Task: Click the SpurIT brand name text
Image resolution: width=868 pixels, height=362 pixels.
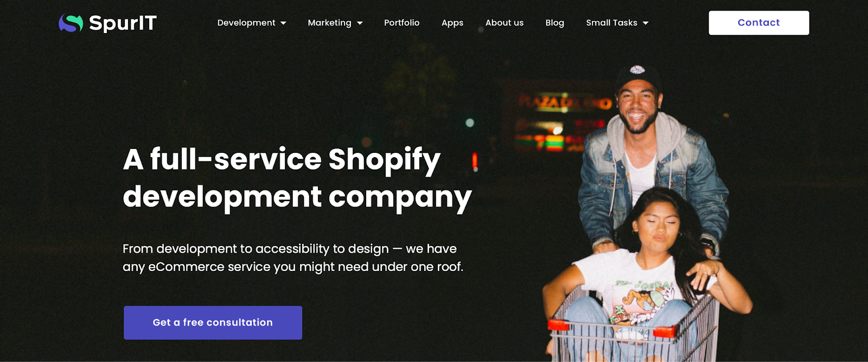Action: pyautogui.click(x=123, y=23)
